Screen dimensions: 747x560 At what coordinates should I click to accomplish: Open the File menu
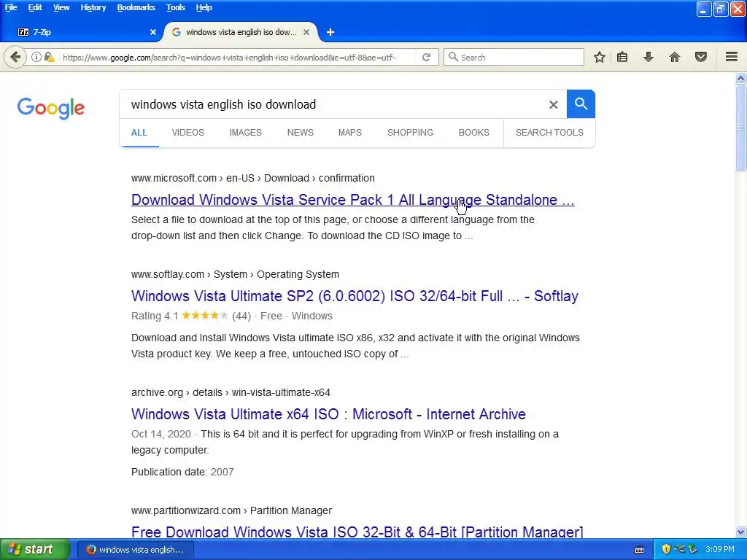(11, 7)
